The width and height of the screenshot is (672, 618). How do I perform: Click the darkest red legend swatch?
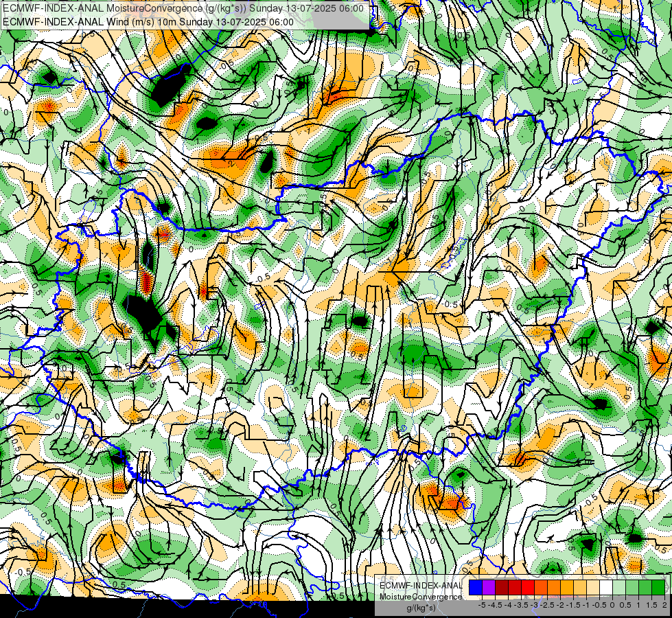pyautogui.click(x=502, y=587)
